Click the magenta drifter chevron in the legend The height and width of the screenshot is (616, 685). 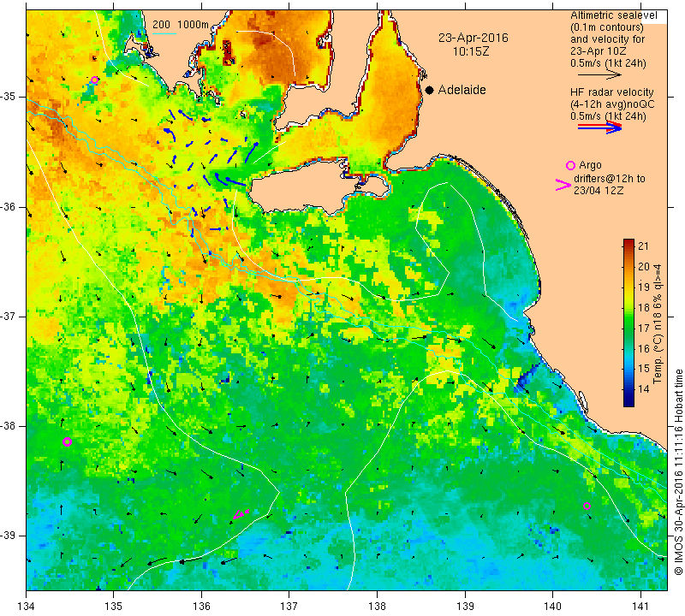(x=563, y=185)
